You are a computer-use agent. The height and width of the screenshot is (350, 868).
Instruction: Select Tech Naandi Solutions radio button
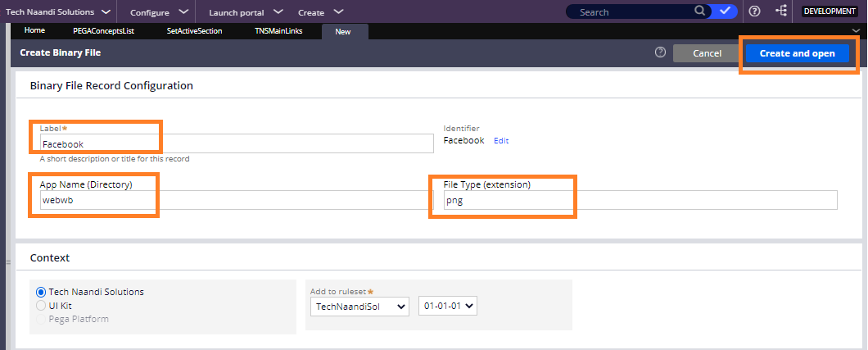[41, 292]
